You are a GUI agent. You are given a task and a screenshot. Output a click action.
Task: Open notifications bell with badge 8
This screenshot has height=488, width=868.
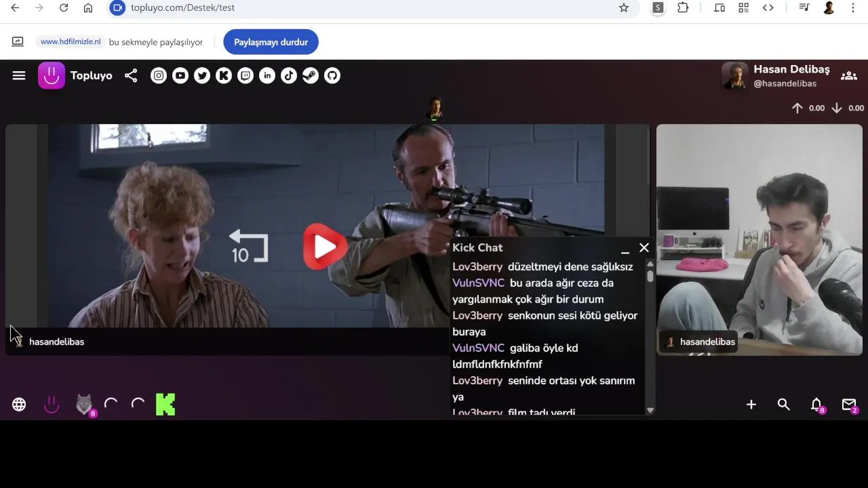point(817,405)
